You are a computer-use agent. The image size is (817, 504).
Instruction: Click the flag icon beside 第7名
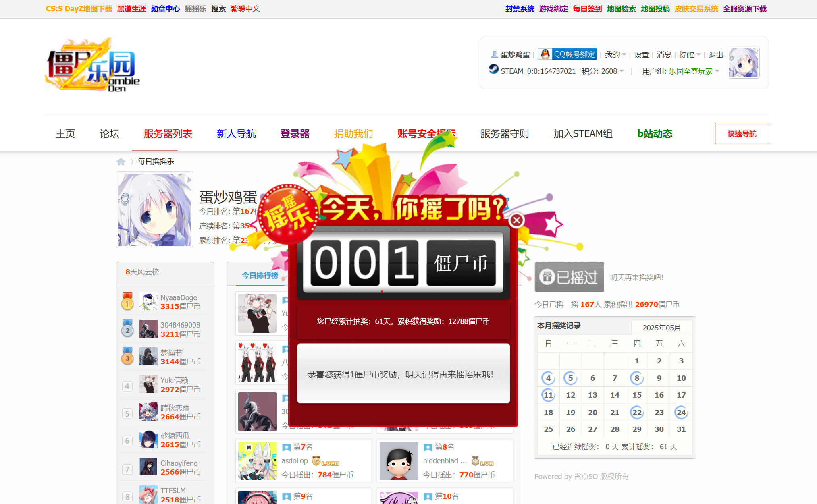pyautogui.click(x=286, y=447)
